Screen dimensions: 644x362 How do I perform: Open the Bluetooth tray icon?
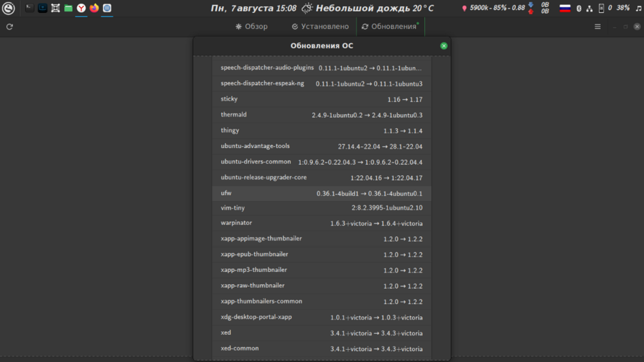point(579,8)
